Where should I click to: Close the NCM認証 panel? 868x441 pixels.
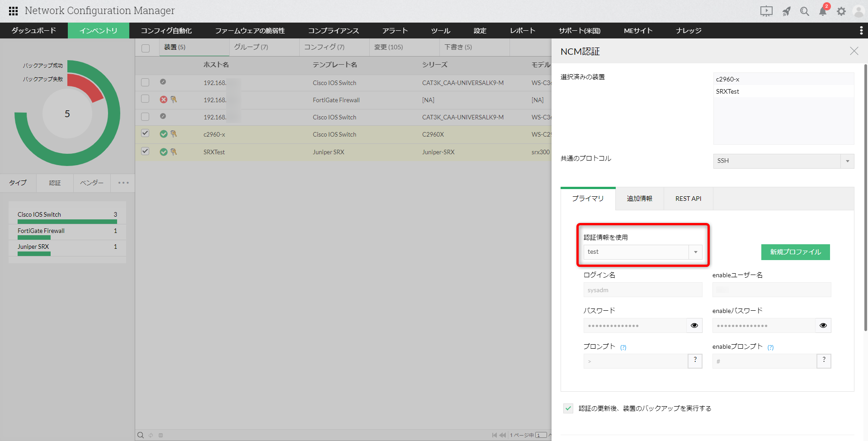[854, 51]
